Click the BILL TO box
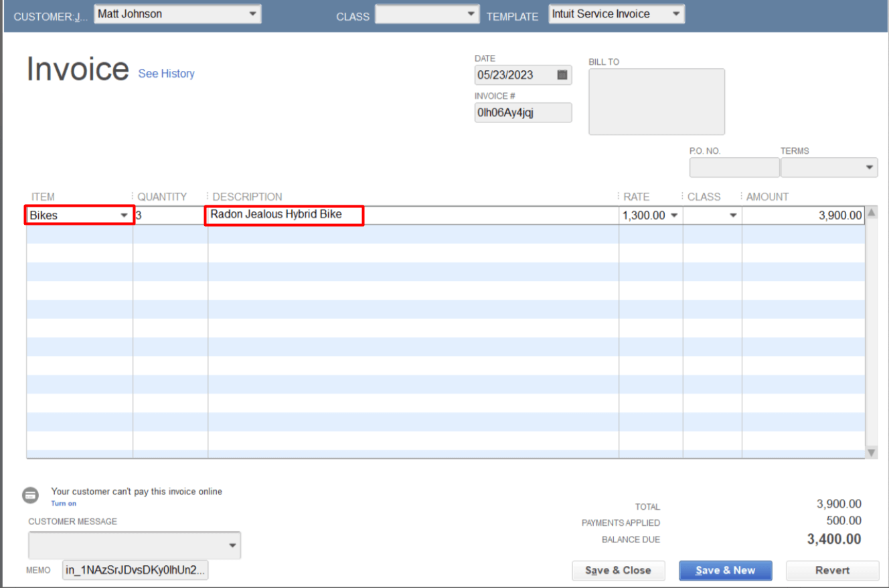Viewport: 889px width, 588px height. click(x=656, y=101)
